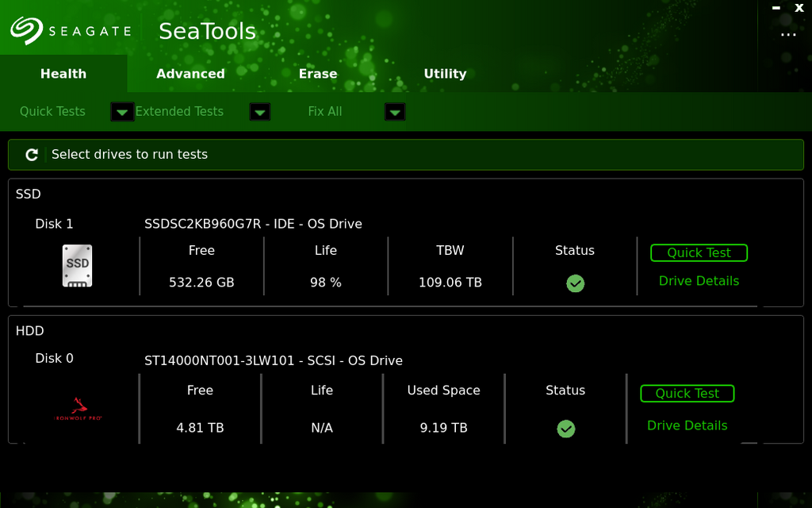Switch to the Health tab
Image resolution: width=812 pixels, height=508 pixels.
point(63,74)
